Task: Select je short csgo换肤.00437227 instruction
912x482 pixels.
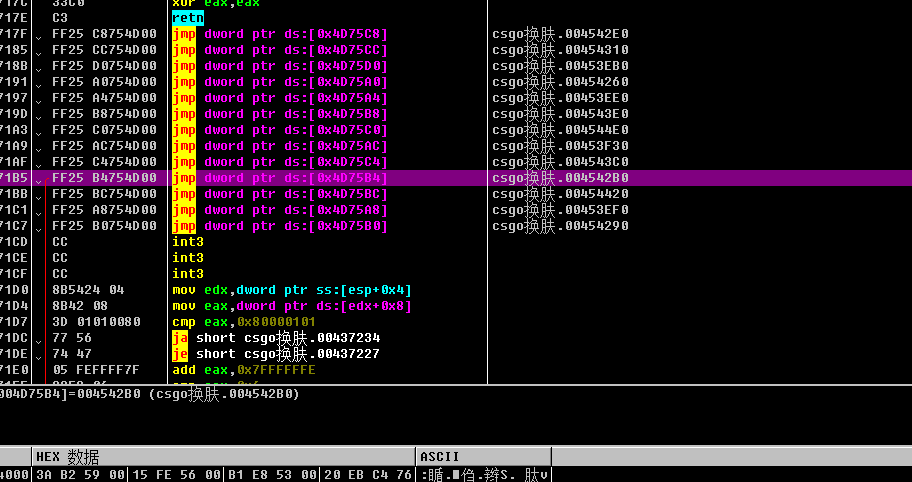Action: tap(276, 354)
